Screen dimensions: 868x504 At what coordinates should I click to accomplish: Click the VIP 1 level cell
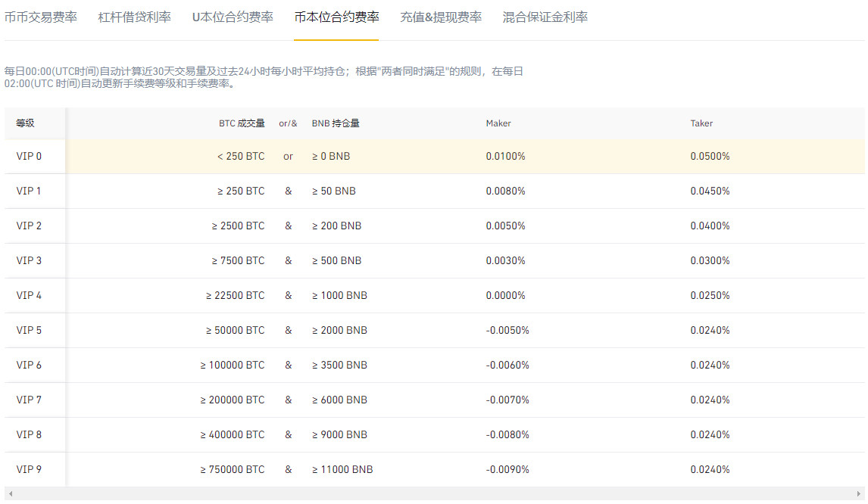click(29, 191)
